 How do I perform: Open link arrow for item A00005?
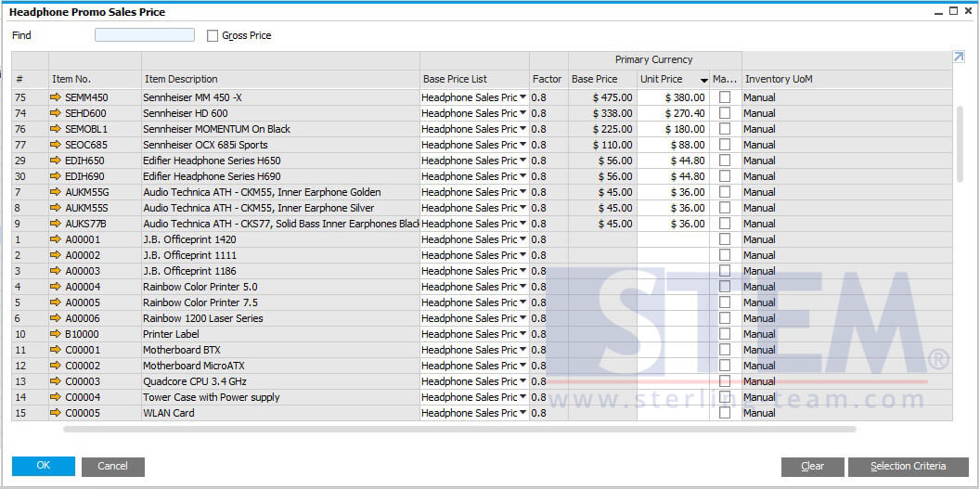click(56, 302)
